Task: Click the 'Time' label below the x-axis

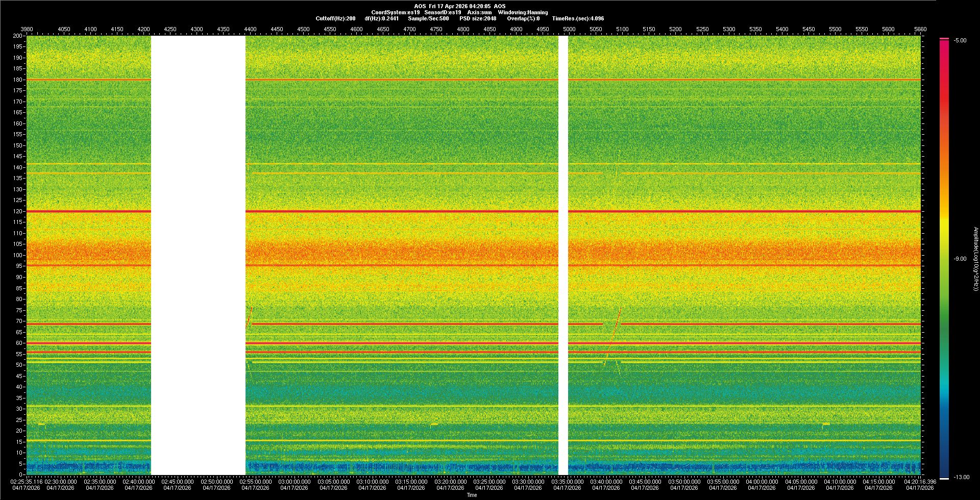Action: (472, 495)
